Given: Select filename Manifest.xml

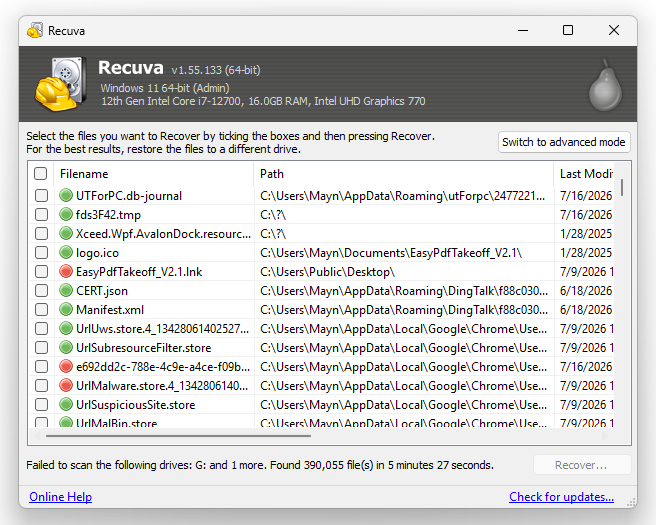Looking at the screenshot, I should click(x=110, y=310).
